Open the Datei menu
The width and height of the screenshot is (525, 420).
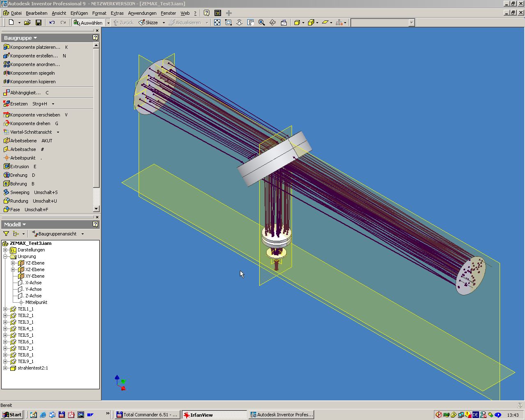(16, 13)
